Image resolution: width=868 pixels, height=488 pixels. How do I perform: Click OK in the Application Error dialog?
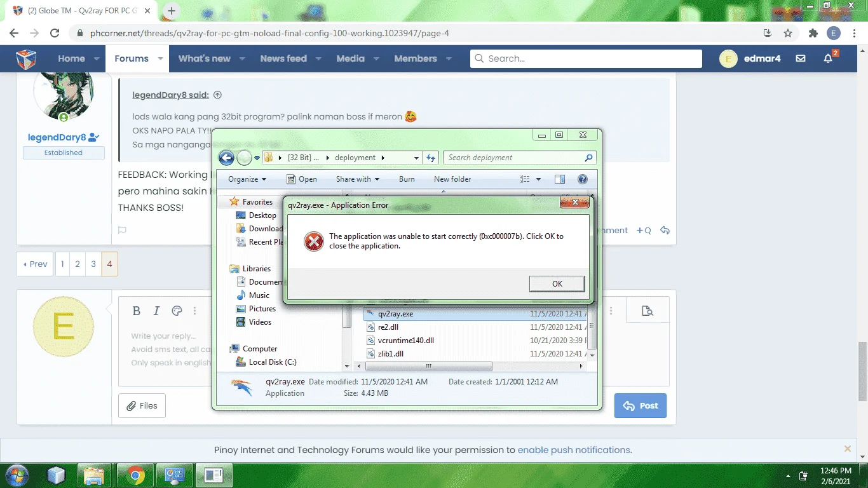click(557, 284)
